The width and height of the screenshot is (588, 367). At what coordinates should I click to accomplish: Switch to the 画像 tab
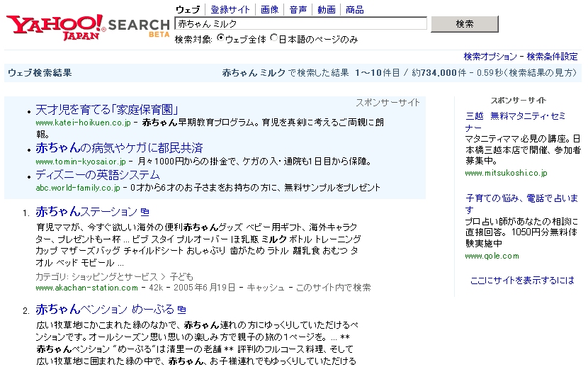click(270, 10)
